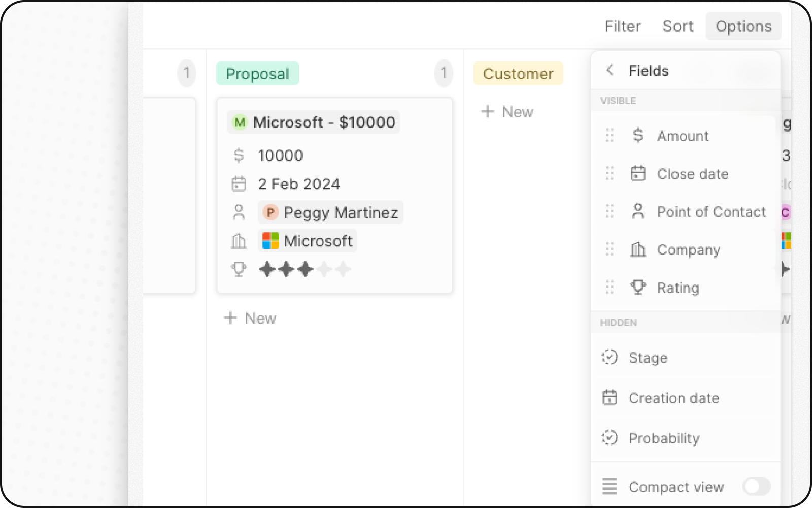This screenshot has width=812, height=508.
Task: Click the building icon beside Company field
Action: (638, 249)
